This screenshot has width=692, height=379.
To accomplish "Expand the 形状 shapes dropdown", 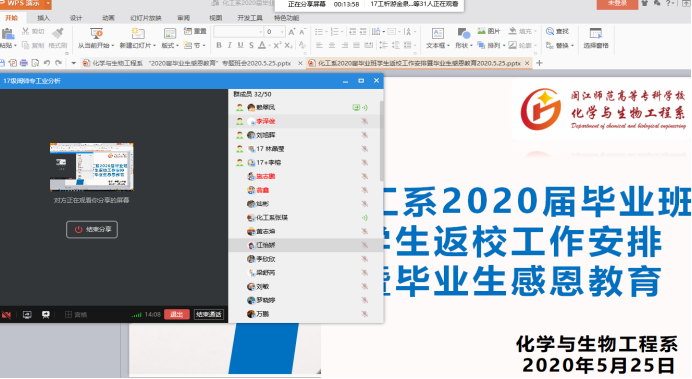I will point(464,38).
